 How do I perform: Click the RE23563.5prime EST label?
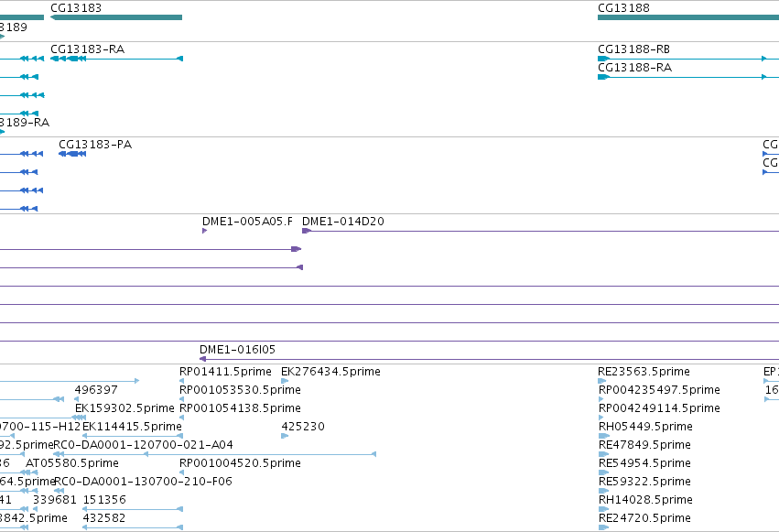644,372
